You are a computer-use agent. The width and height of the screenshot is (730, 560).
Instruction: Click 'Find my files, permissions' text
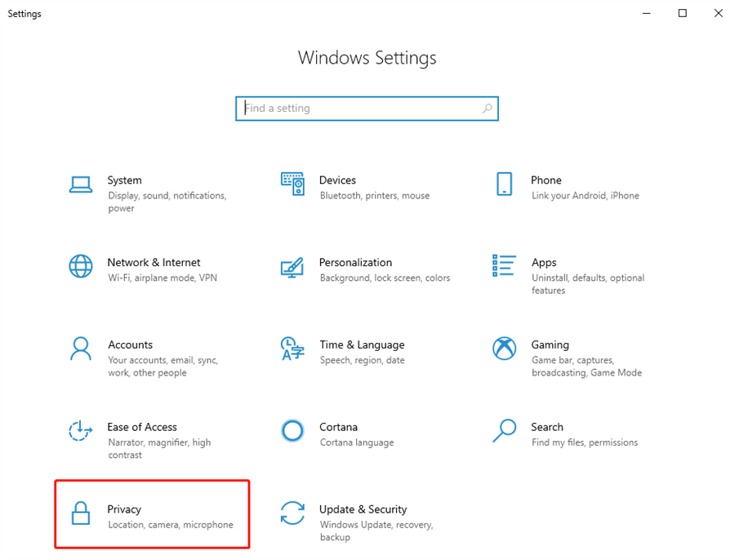[x=585, y=442]
